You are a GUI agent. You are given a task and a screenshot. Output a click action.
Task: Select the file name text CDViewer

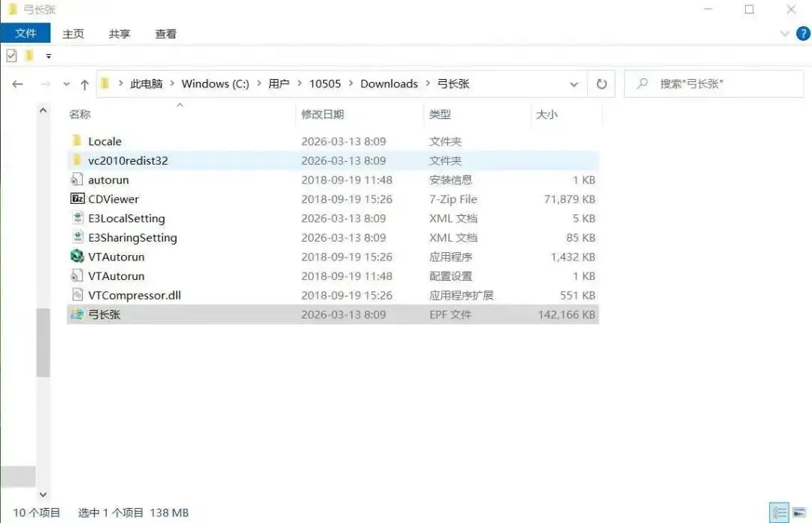tap(114, 199)
